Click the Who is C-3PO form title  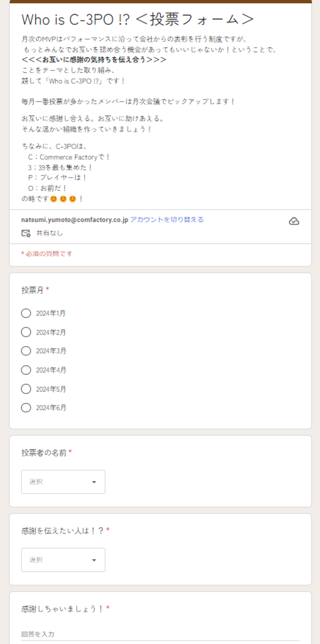pos(137,20)
